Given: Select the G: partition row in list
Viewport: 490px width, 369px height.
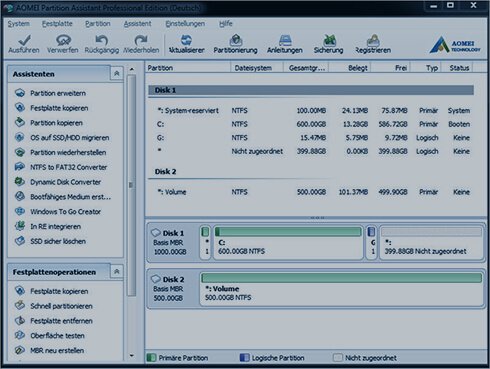Looking at the screenshot, I should click(x=311, y=138).
